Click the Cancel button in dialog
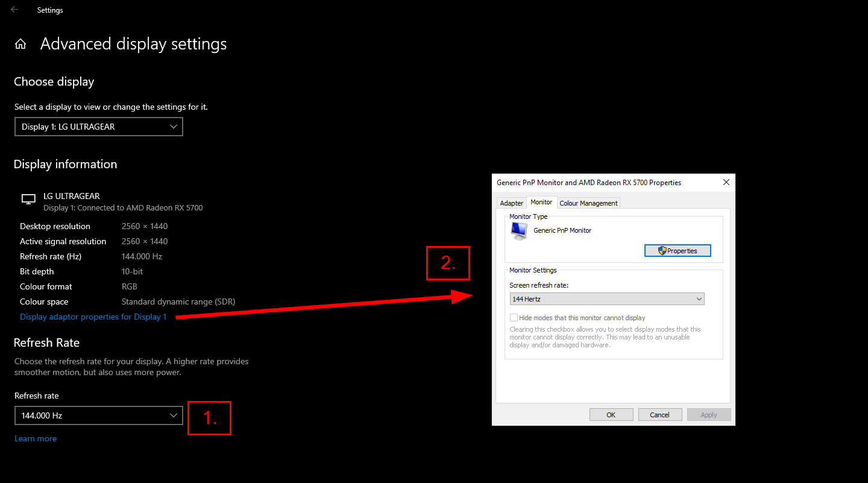Screen dimensions: 868x483 [660, 415]
